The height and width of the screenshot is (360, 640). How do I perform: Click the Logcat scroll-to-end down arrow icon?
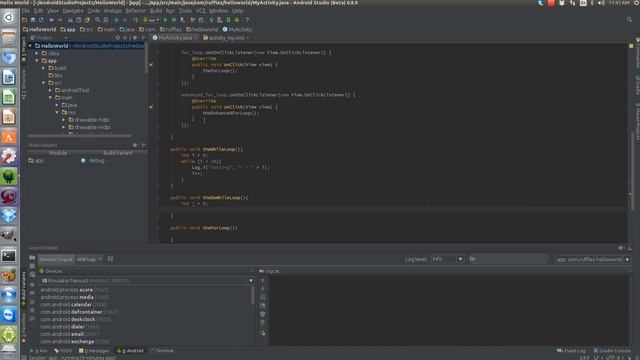pos(262,289)
